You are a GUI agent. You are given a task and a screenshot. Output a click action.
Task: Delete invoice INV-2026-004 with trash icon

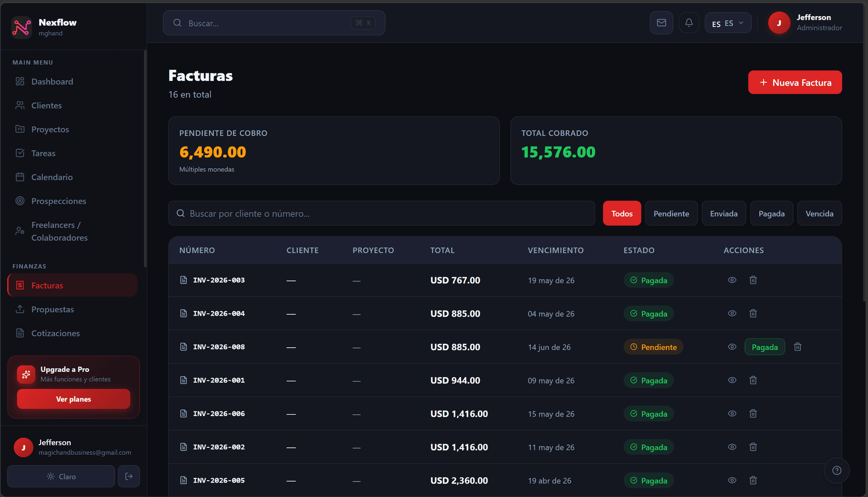753,313
